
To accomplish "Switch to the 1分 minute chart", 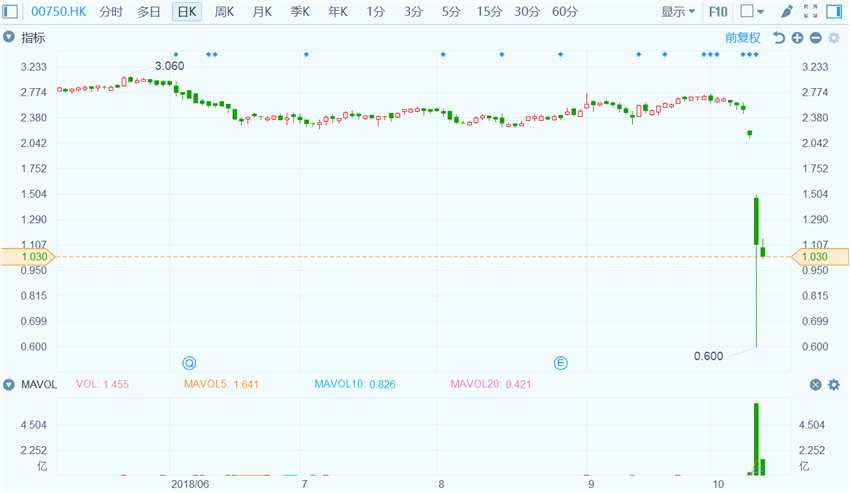I will pos(375,11).
